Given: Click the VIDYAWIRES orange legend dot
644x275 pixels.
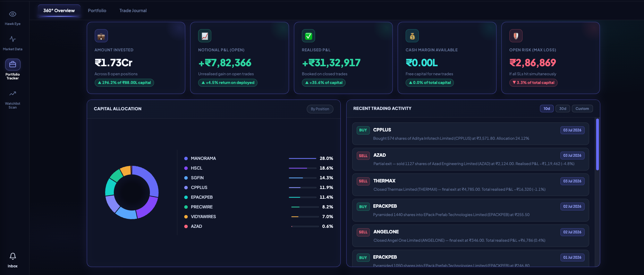Looking at the screenshot, I should 186,217.
